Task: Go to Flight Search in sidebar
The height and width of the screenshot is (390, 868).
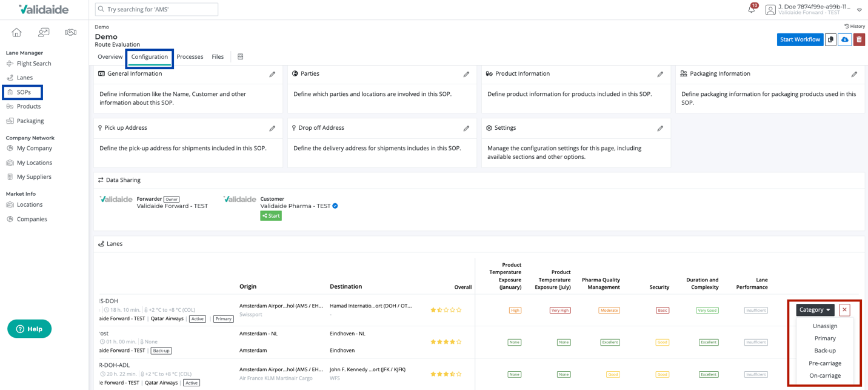Action: (x=34, y=64)
